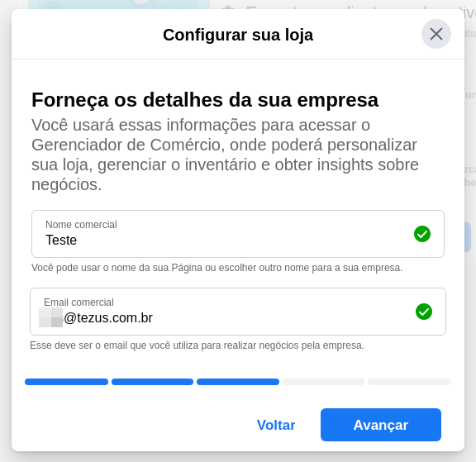
Task: Click the Avançar button
Action: 381,425
